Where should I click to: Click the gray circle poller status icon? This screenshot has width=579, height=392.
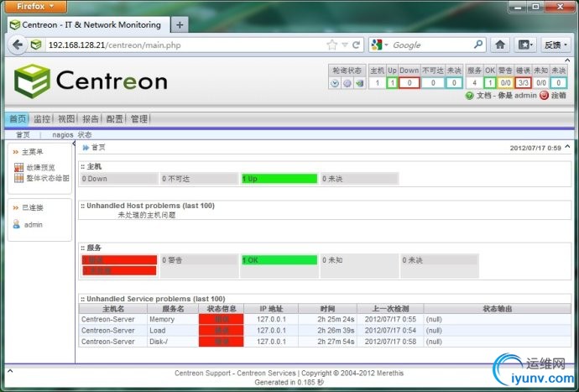tap(347, 83)
